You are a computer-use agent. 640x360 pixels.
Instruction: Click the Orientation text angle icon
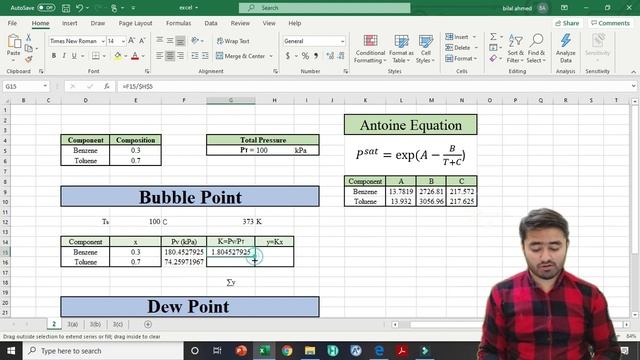tap(196, 40)
